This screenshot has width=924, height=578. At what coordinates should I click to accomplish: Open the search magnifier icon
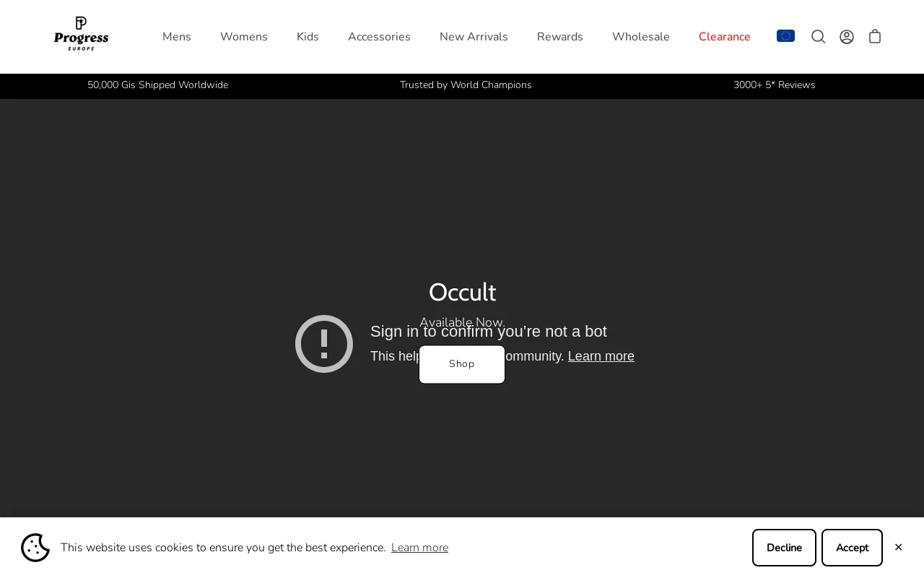[818, 37]
